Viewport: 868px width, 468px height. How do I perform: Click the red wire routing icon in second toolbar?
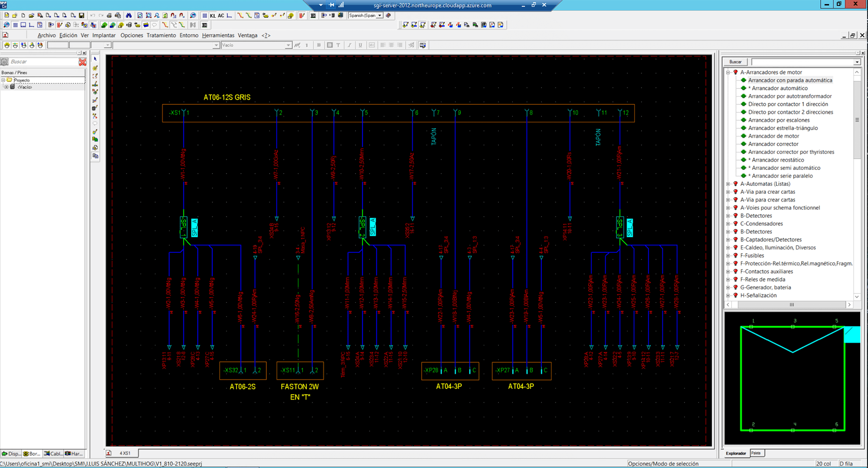(x=165, y=25)
